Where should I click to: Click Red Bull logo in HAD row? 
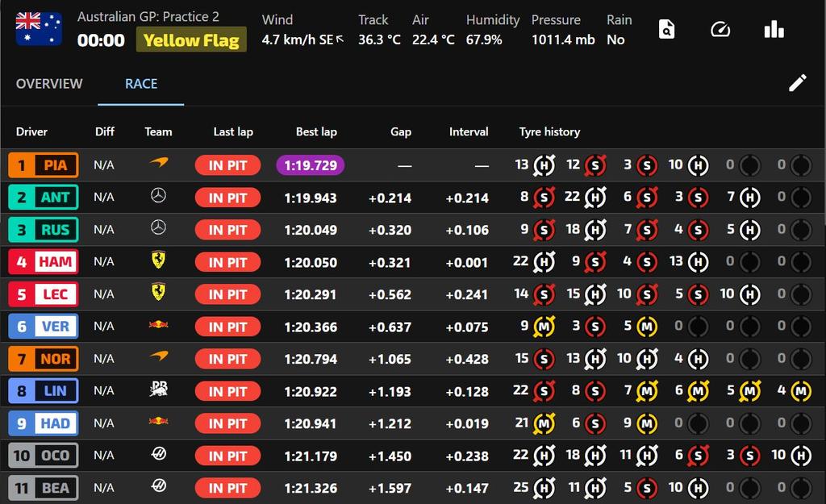point(159,421)
